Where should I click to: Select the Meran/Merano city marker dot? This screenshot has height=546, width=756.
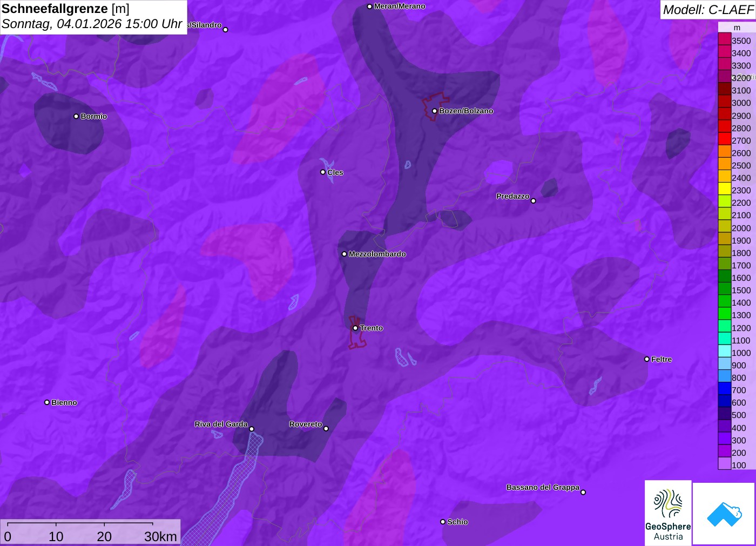pyautogui.click(x=369, y=6)
